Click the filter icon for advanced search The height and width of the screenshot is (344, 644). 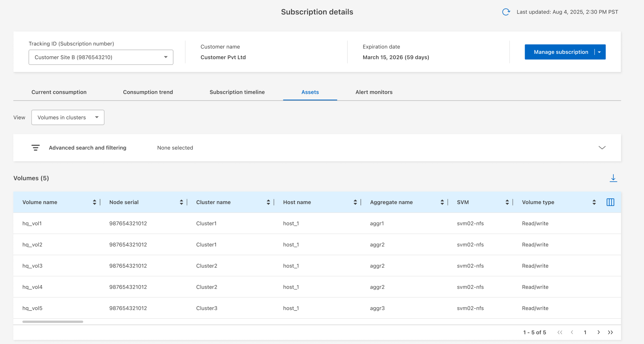[36, 148]
